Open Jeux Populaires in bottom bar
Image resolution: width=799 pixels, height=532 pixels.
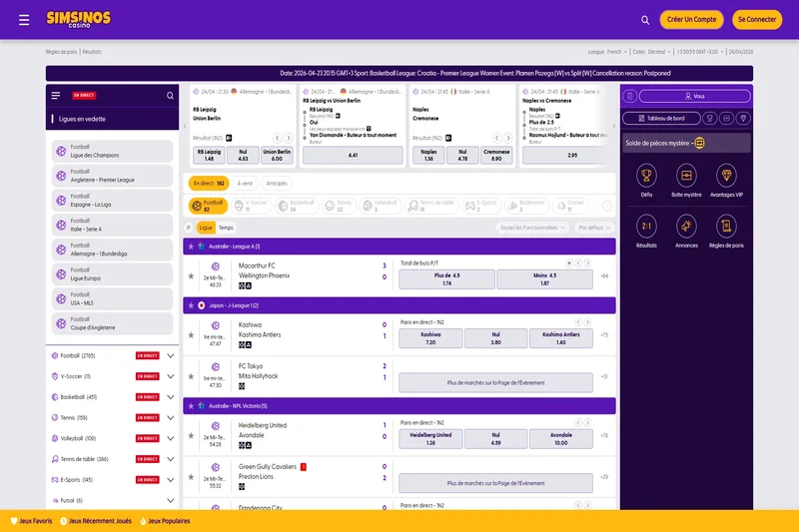[x=165, y=521]
